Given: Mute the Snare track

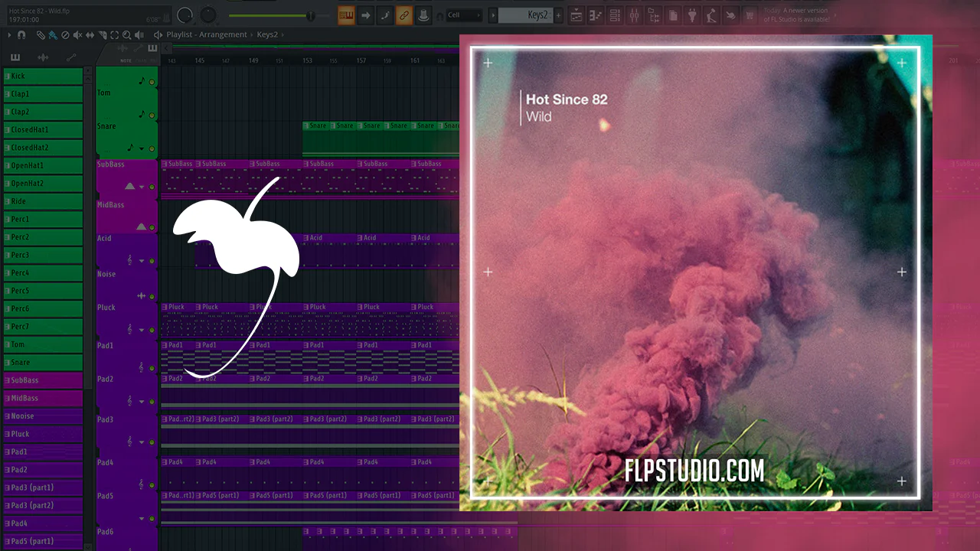Looking at the screenshot, I should (x=152, y=148).
